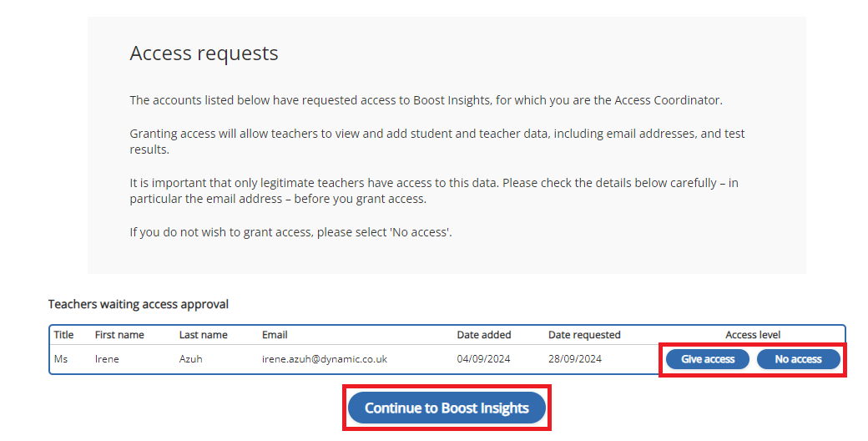
Task: Click the 28/09/2024 date requested value
Action: 575,359
